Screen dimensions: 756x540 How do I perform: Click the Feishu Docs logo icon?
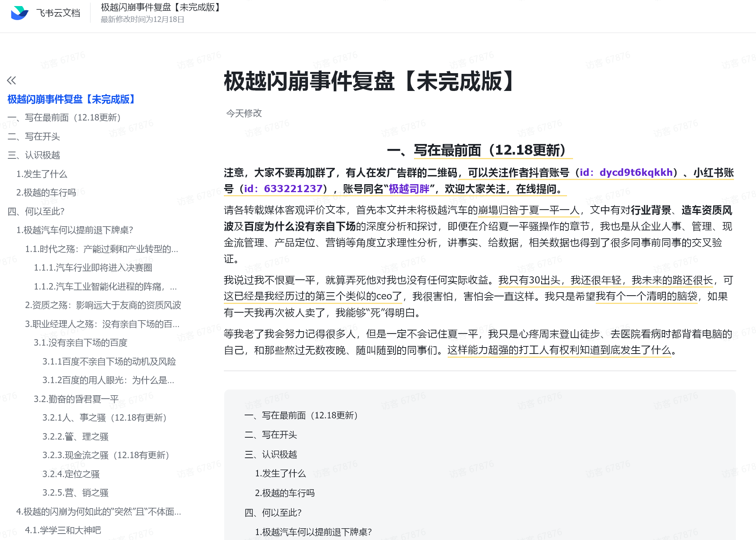(x=20, y=13)
